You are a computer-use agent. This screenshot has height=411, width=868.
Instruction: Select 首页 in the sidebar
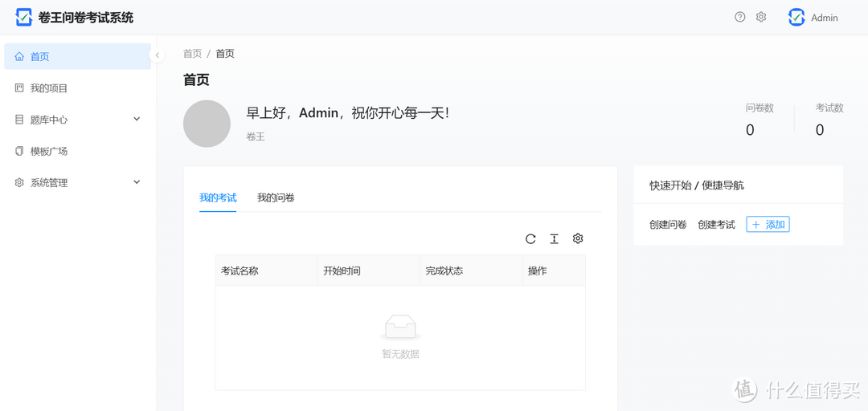pyautogui.click(x=77, y=56)
